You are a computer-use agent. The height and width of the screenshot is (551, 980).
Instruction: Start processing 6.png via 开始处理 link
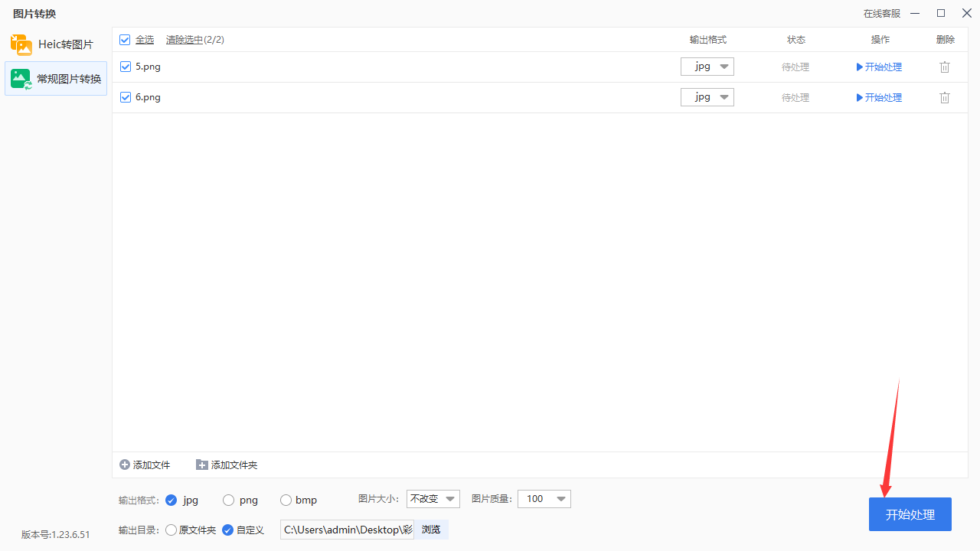pyautogui.click(x=879, y=98)
